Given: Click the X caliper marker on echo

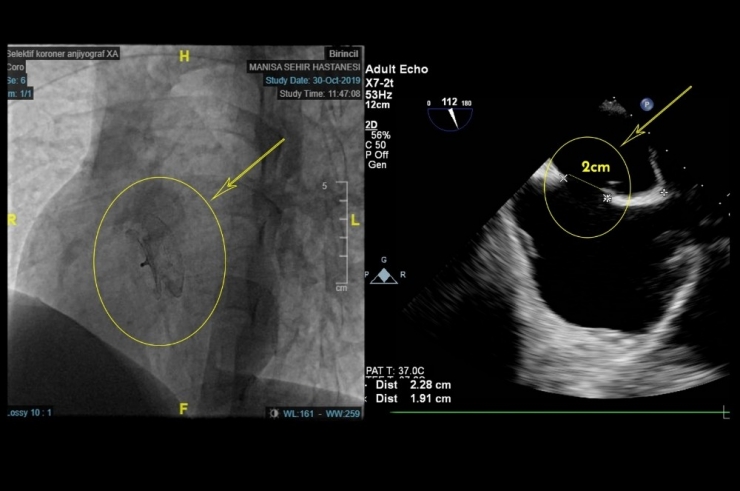Looking at the screenshot, I should pos(563,177).
